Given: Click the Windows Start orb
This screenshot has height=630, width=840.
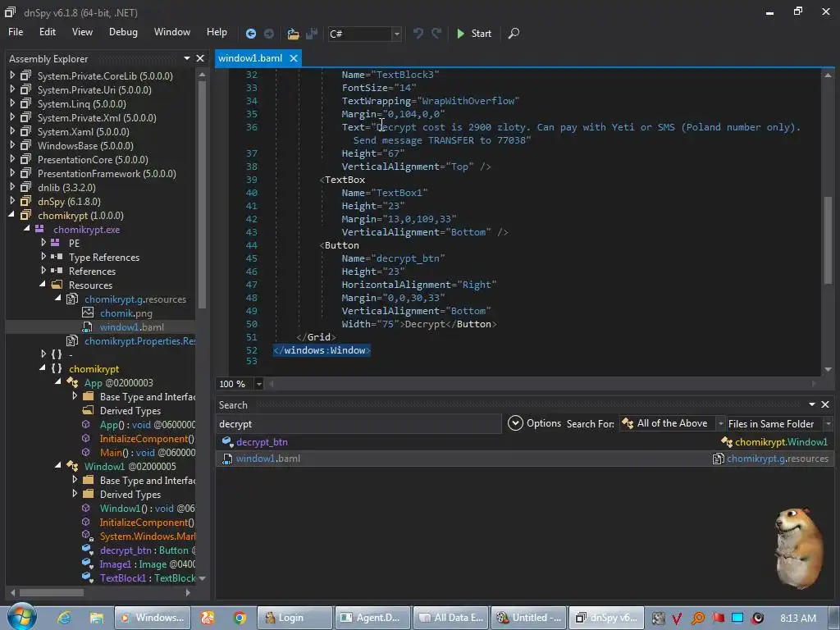Looking at the screenshot, I should pyautogui.click(x=21, y=617).
